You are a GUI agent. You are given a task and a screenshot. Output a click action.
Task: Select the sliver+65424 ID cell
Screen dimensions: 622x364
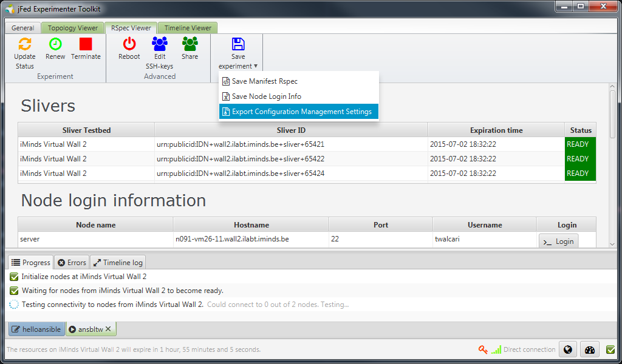click(x=291, y=173)
